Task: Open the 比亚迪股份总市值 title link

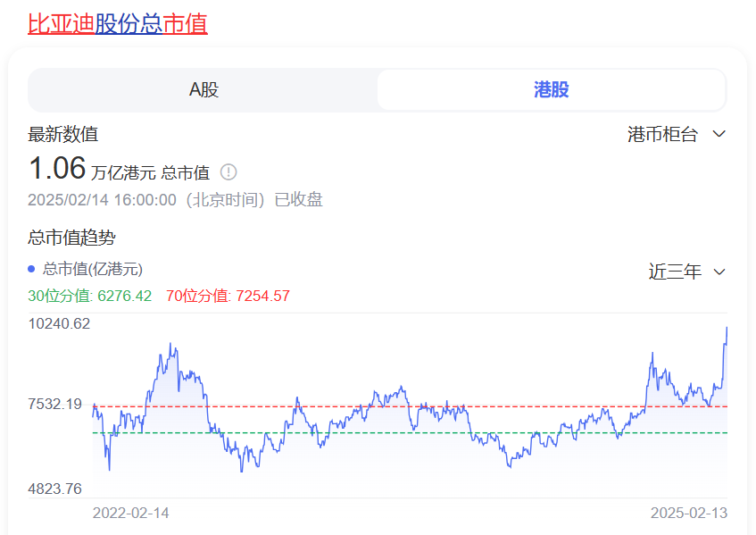Action: pyautogui.click(x=117, y=23)
